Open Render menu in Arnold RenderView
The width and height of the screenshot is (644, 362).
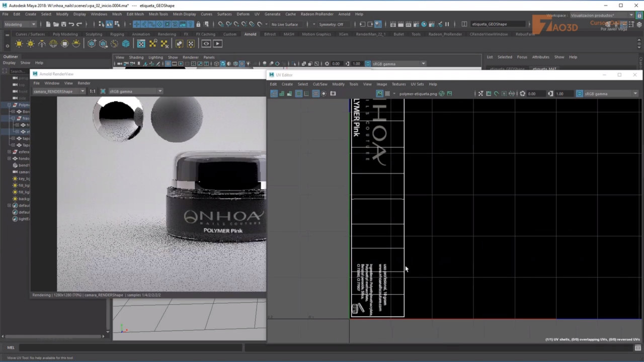[x=84, y=83]
